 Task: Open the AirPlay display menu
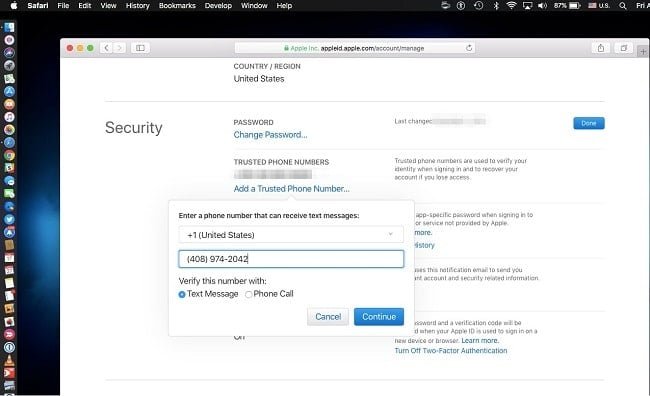(527, 6)
